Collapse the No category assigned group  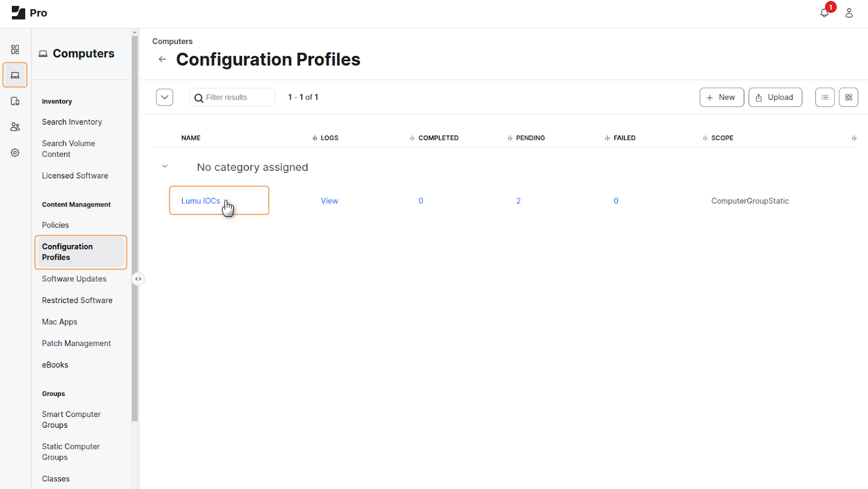[165, 166]
